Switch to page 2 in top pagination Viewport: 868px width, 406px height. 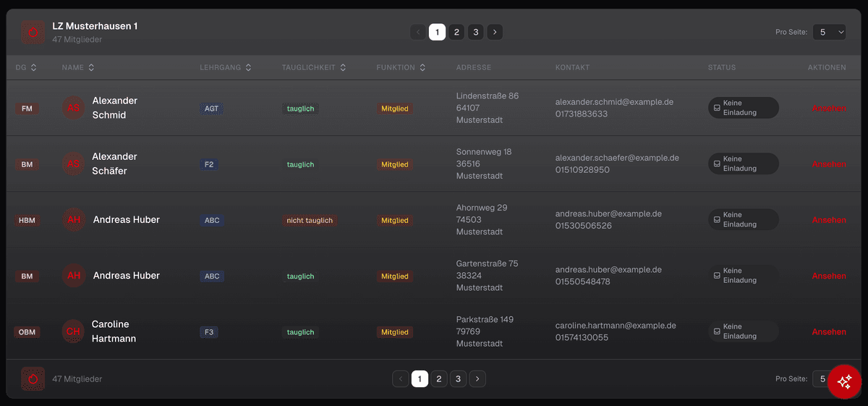point(456,32)
